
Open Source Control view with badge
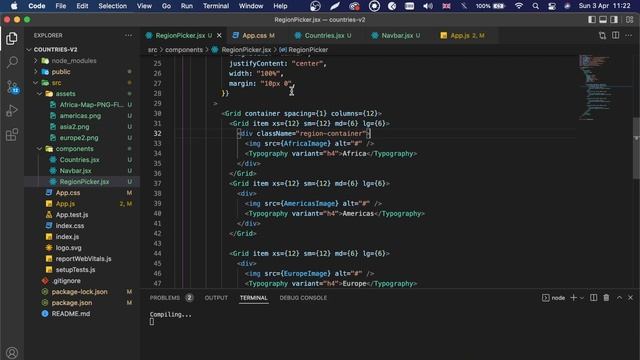pyautogui.click(x=12, y=87)
